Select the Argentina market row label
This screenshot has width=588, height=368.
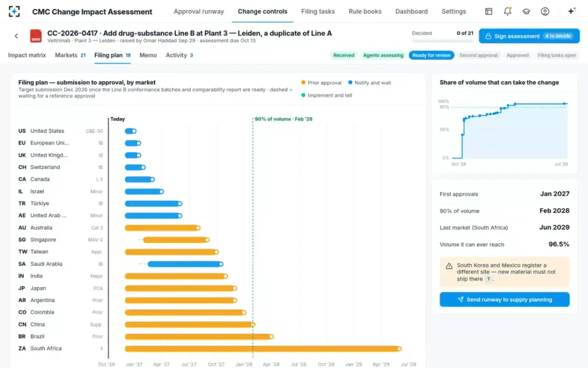click(x=43, y=300)
